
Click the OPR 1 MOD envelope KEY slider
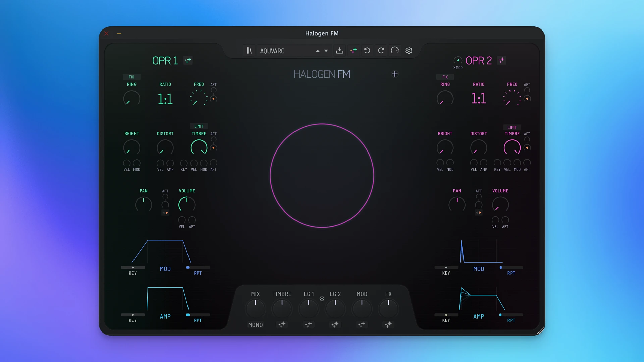tap(133, 268)
